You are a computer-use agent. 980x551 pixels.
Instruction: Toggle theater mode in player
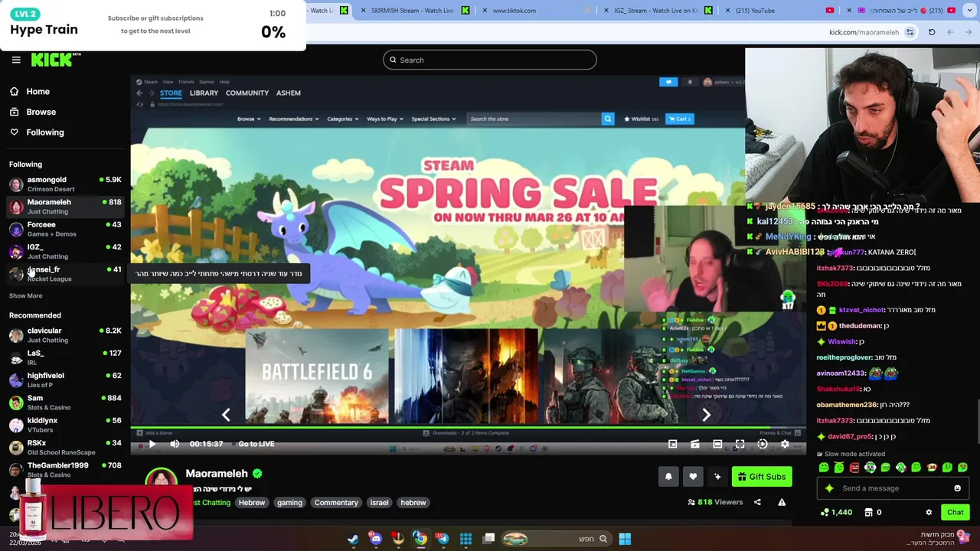717,444
